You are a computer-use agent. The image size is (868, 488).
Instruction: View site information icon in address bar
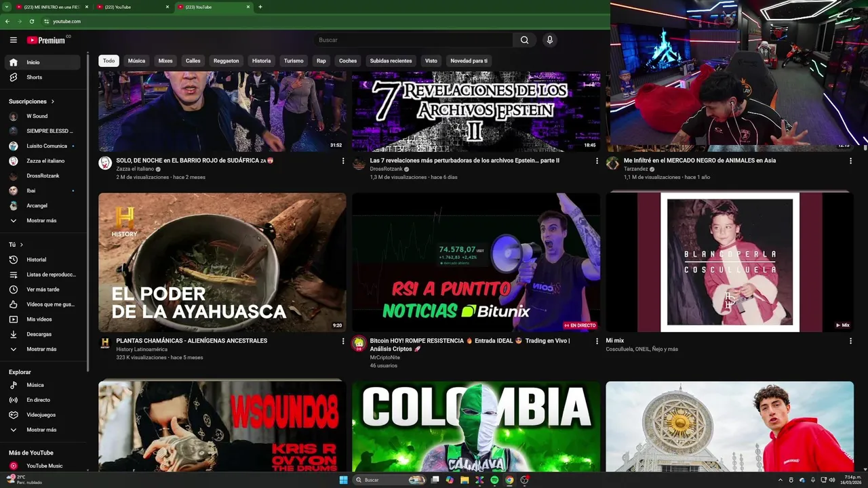pos(46,21)
